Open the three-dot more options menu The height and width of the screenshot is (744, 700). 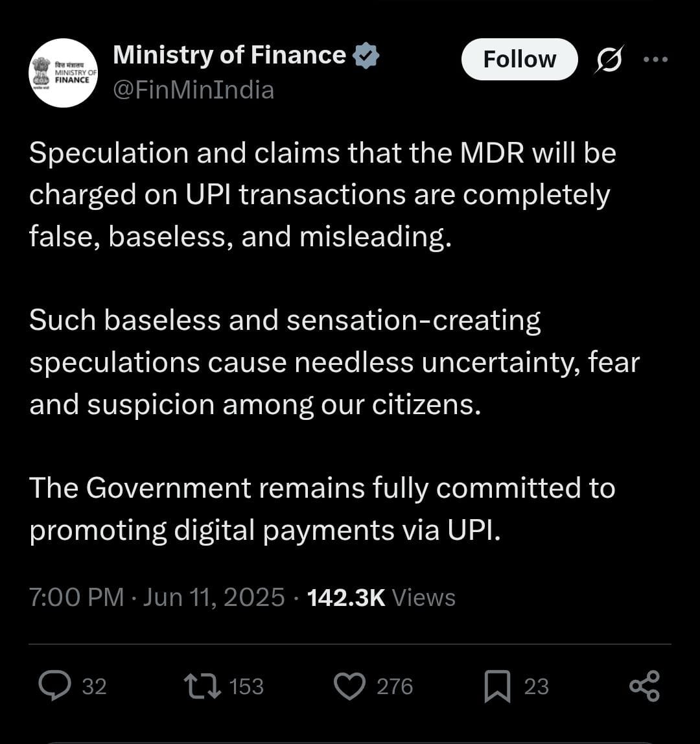pyautogui.click(x=656, y=60)
